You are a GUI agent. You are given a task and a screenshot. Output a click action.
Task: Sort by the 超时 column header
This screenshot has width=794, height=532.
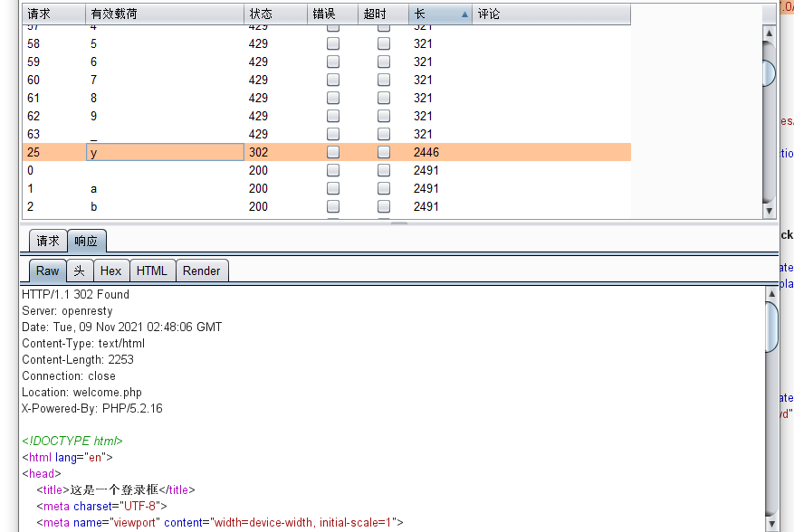(x=383, y=14)
